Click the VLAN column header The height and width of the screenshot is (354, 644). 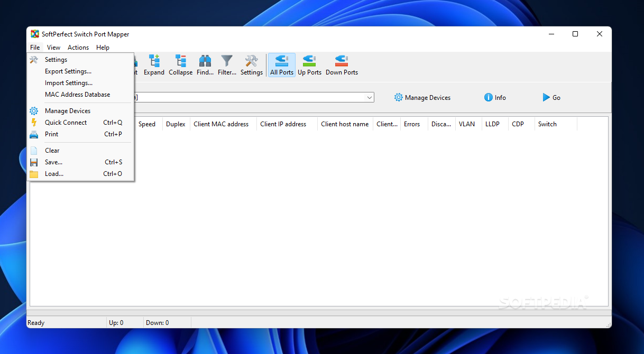(x=468, y=124)
